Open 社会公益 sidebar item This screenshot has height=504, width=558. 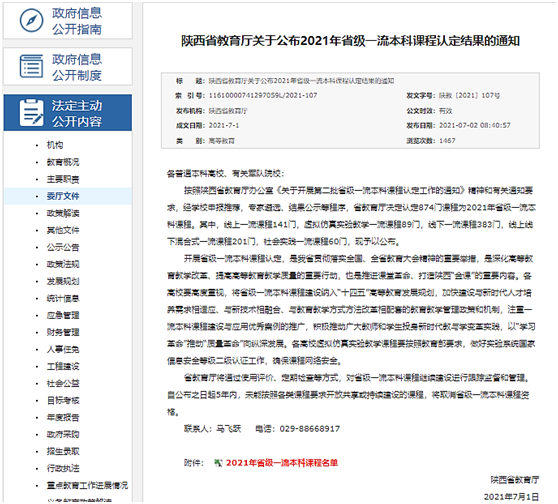point(63,383)
